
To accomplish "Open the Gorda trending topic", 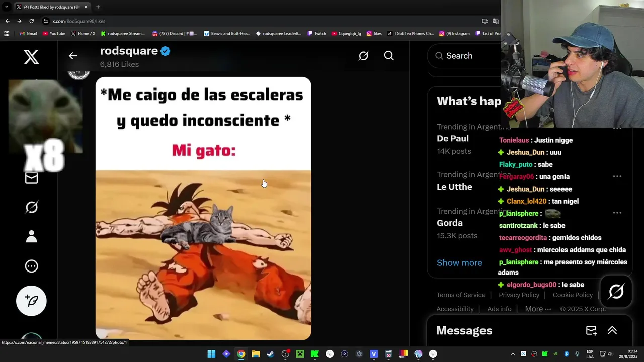I will pyautogui.click(x=450, y=223).
